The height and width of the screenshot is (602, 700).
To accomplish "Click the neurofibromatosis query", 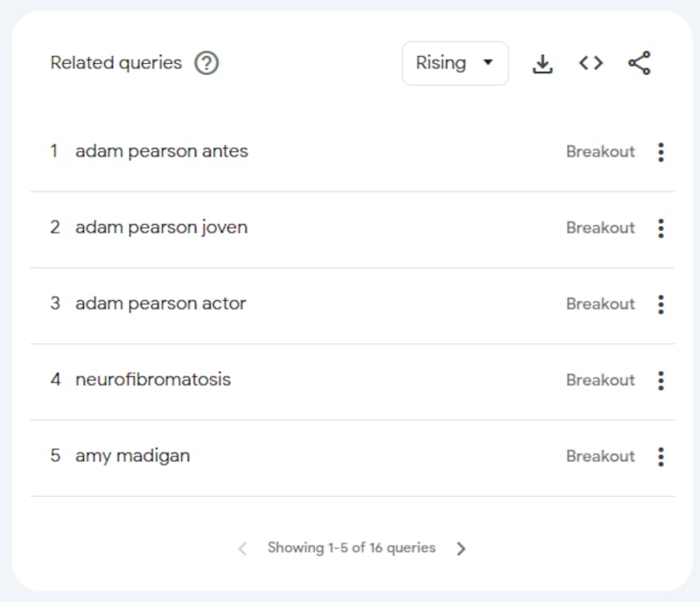I will [x=153, y=380].
